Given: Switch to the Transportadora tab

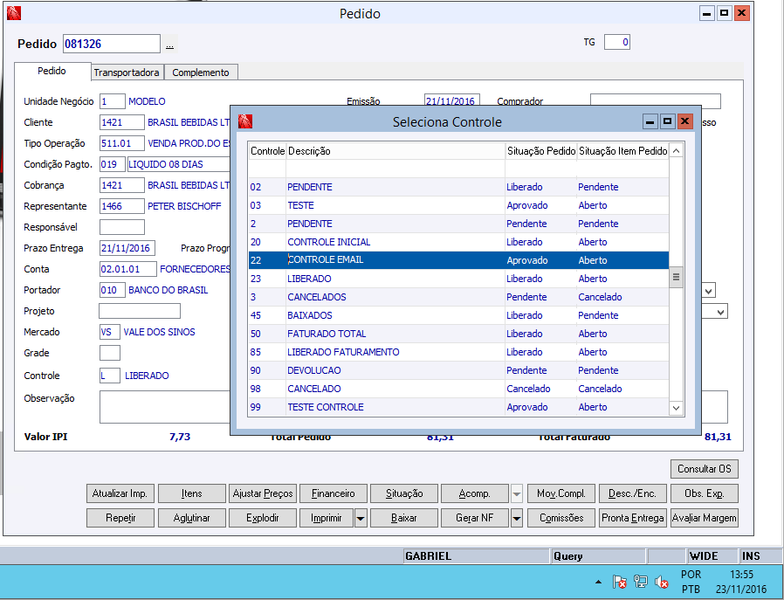Looking at the screenshot, I should tap(126, 72).
